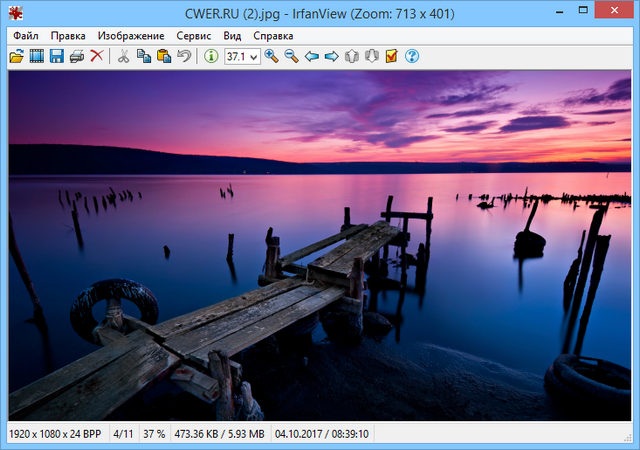
Task: Zoom out with the magnifier minus icon
Action: [x=291, y=56]
